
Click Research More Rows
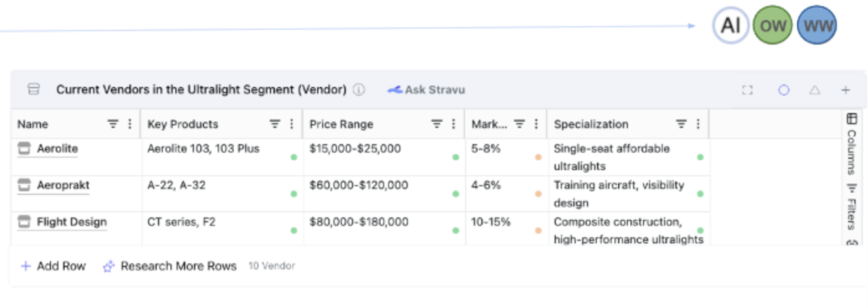(170, 266)
